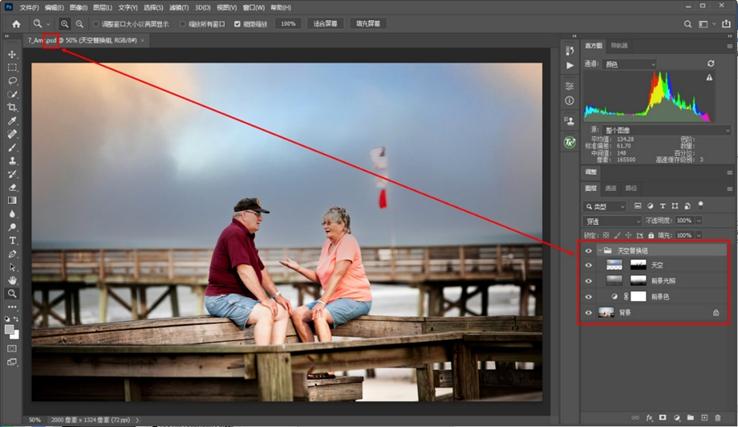Open the layer blending mode dropdown
This screenshot has height=427, width=738.
(x=613, y=220)
